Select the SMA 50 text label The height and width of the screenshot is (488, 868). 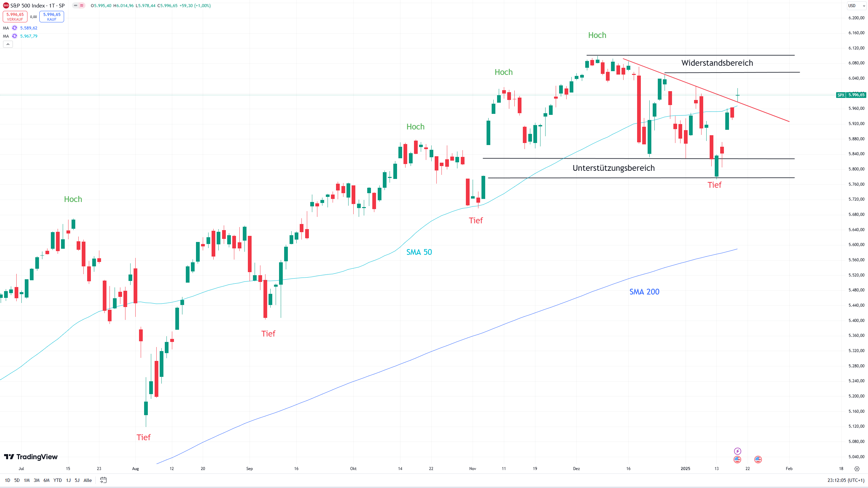419,252
